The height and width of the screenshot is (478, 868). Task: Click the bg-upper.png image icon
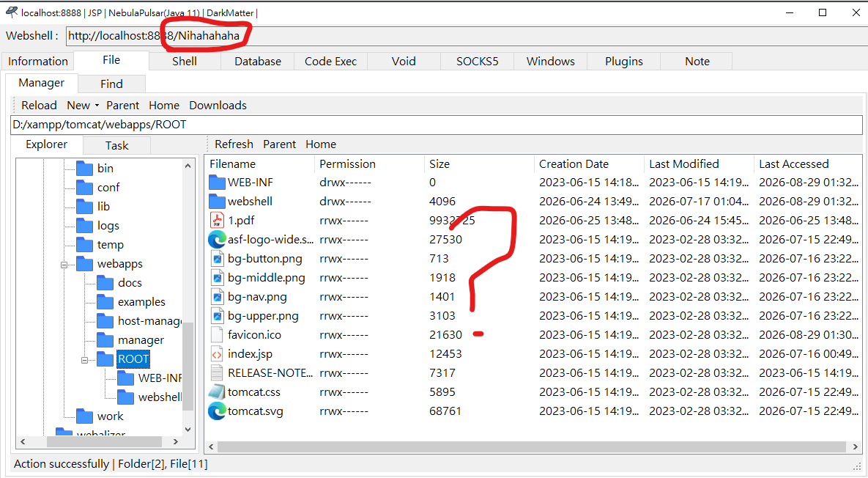217,316
